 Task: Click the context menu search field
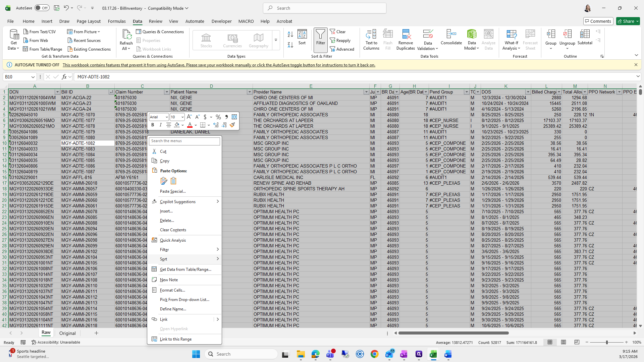184,141
